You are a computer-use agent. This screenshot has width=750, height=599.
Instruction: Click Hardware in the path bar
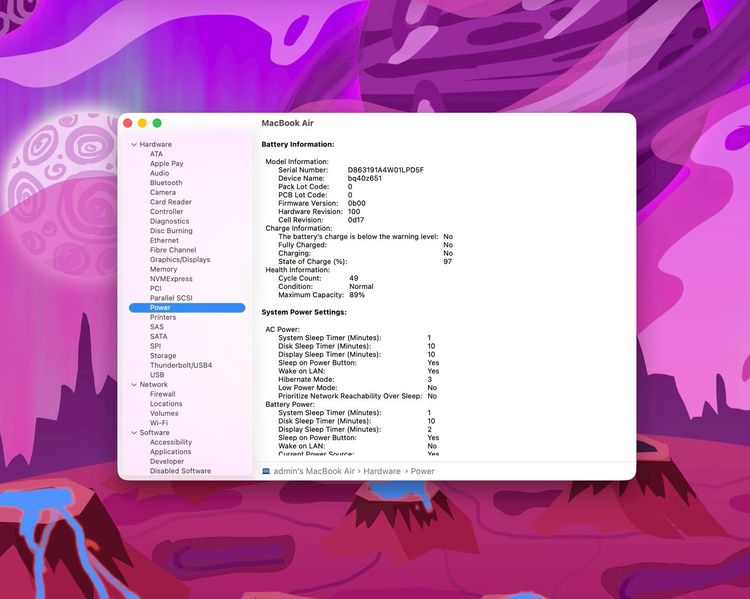point(382,471)
